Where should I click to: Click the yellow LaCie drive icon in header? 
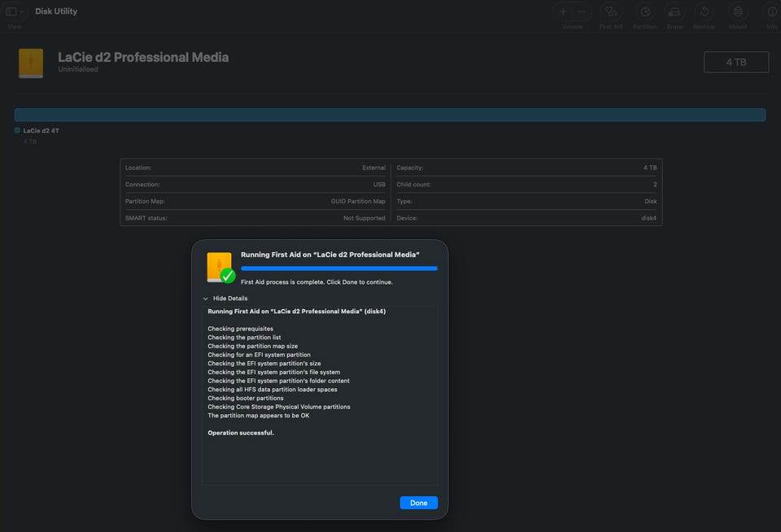coord(31,63)
